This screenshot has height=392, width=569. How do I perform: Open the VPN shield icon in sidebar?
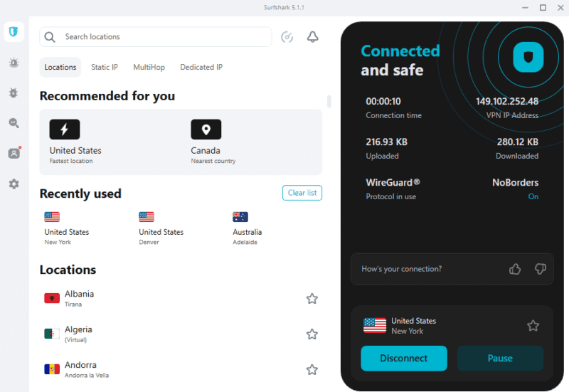coord(14,32)
